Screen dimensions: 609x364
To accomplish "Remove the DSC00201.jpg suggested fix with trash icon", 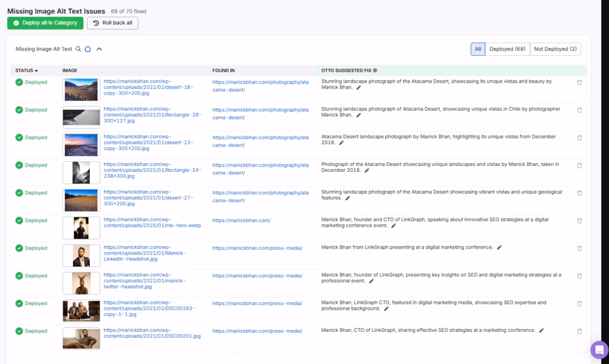I will coord(579,331).
